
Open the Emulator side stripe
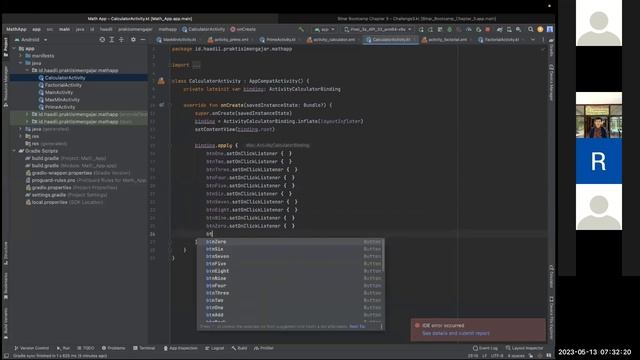pos(551,276)
